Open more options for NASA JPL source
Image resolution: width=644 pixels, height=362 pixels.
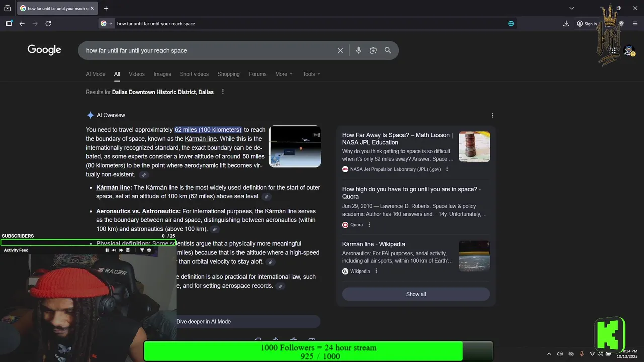point(447,169)
